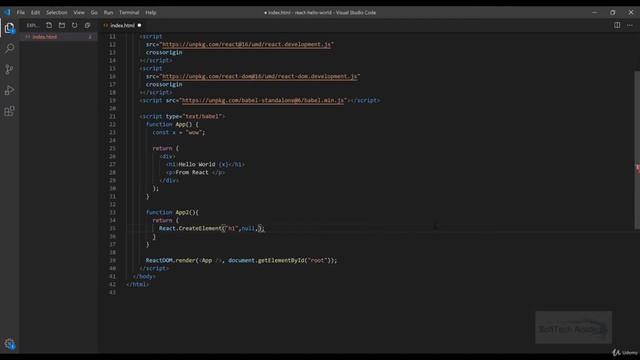Click the 'From React' paragraph line

[195, 172]
